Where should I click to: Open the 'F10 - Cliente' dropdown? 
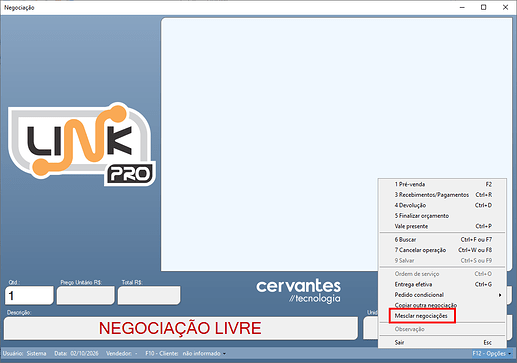coord(185,354)
